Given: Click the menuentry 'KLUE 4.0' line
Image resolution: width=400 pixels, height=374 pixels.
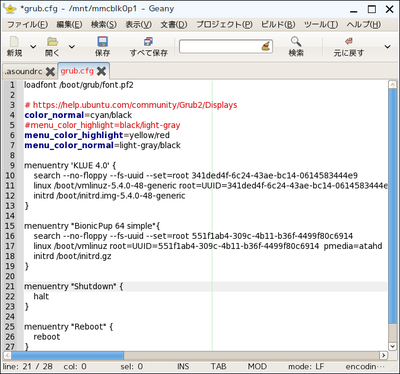Looking at the screenshot, I should coord(70,166).
